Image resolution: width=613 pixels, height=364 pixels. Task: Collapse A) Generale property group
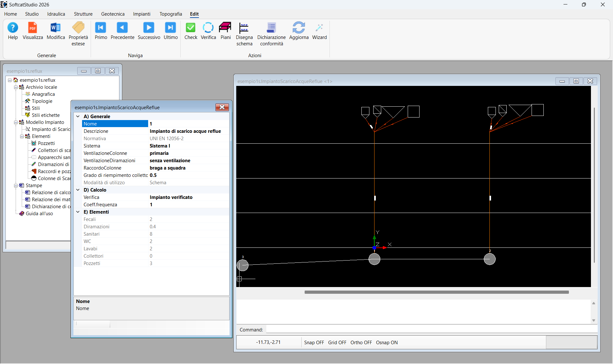[x=78, y=117]
